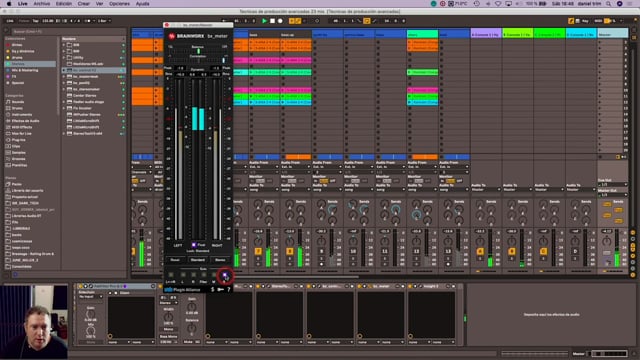This screenshot has height=360, width=640.
Task: Click Utility DC button
Action: click(x=198, y=342)
